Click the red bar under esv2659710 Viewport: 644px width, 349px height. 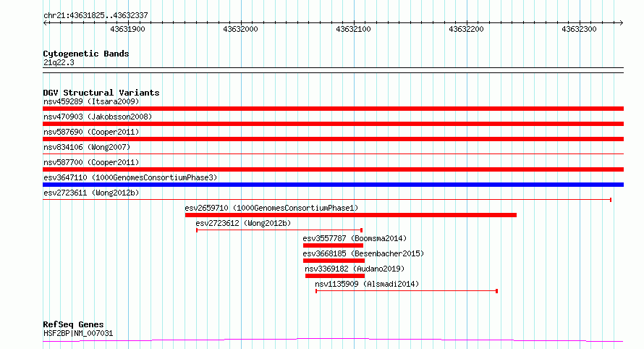tap(351, 215)
